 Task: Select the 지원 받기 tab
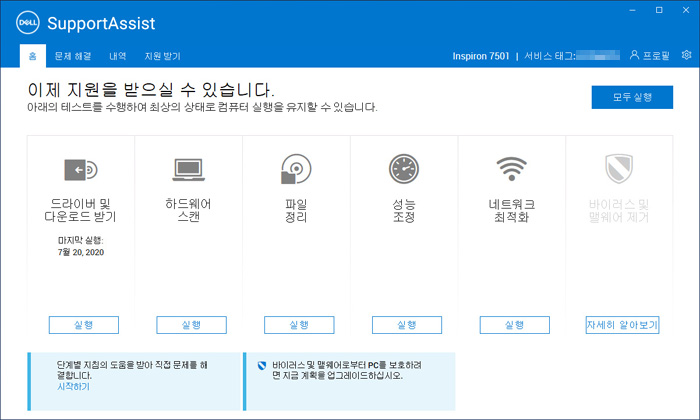click(x=163, y=55)
